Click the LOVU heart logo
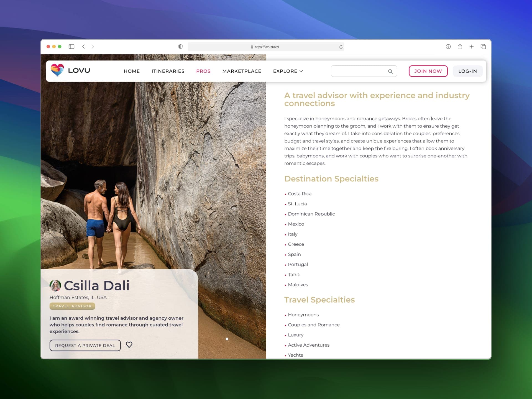Viewport: 532px width, 399px height. click(x=57, y=70)
